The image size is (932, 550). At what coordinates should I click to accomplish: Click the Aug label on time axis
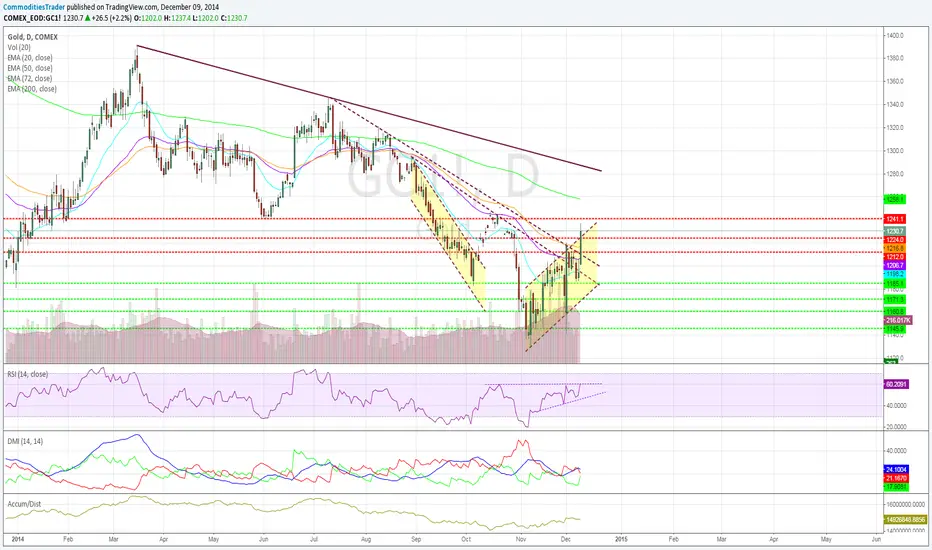[366, 539]
